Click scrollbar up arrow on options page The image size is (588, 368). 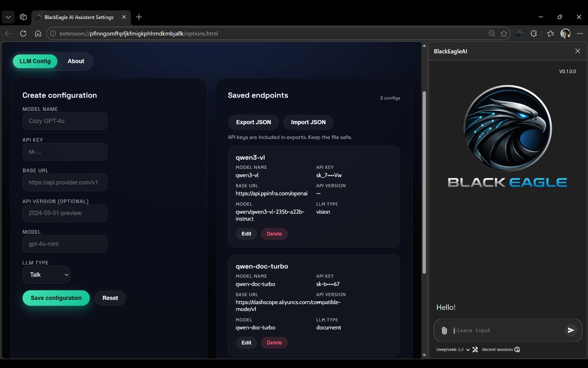[x=424, y=46]
